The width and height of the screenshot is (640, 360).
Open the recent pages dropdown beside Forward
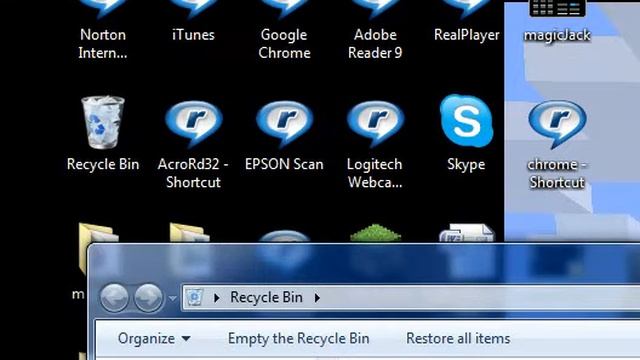173,298
